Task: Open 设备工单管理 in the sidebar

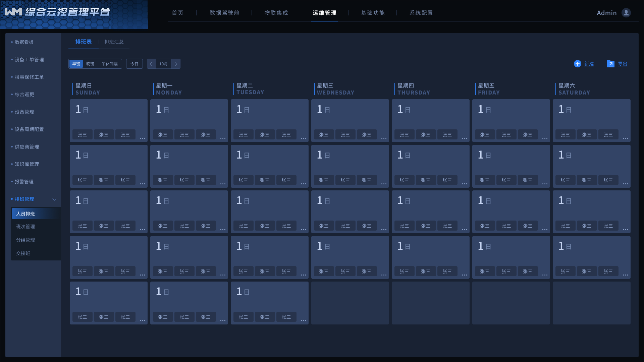Action: (x=29, y=60)
